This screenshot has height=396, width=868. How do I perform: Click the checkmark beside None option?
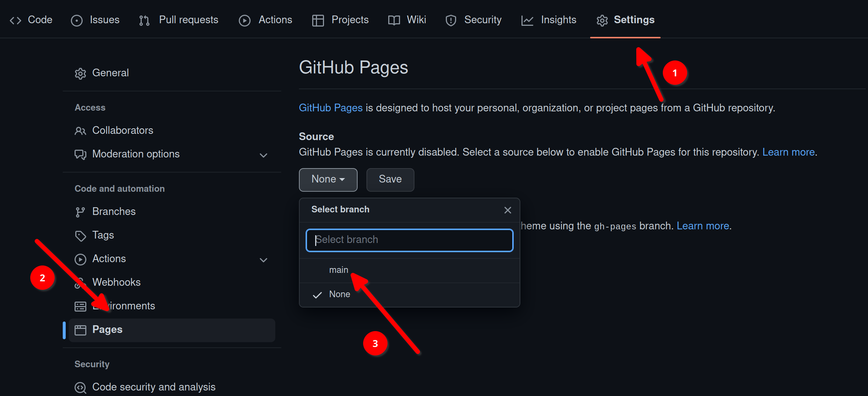(x=317, y=295)
